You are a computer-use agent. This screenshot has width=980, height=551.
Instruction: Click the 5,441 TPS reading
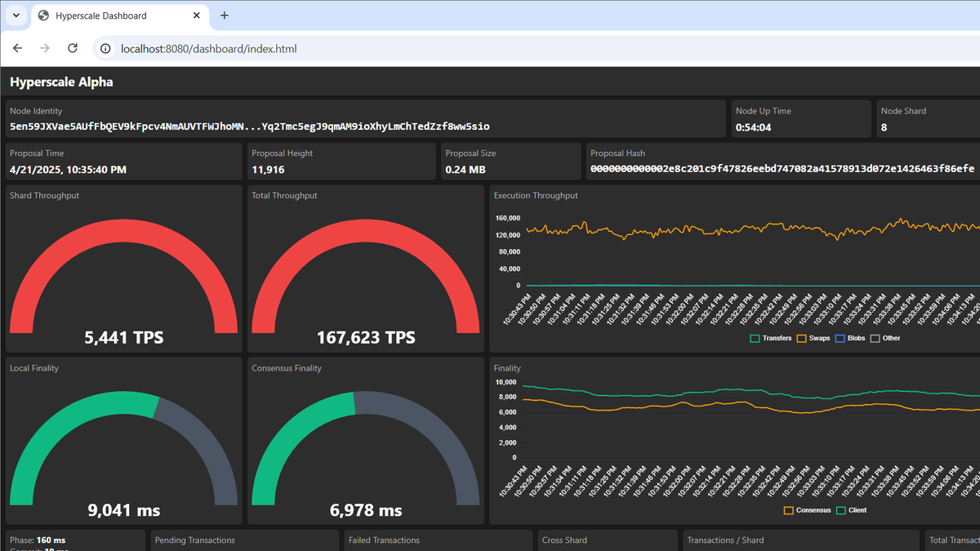pyautogui.click(x=124, y=337)
